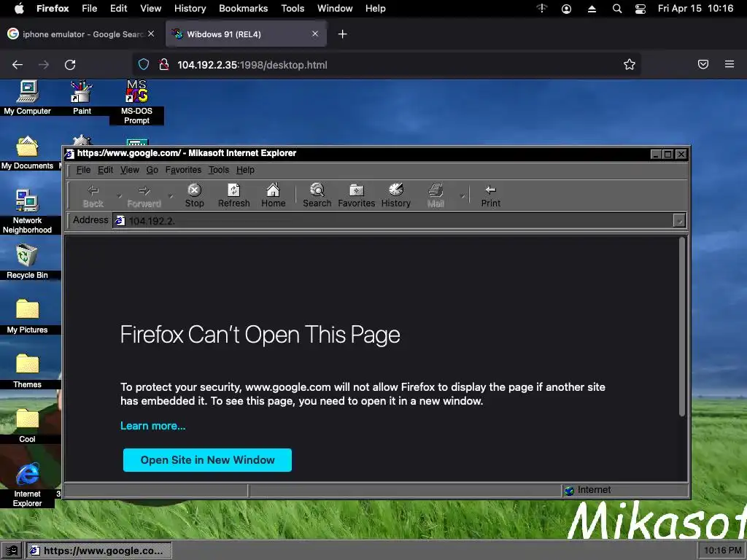Open macOS Spotlight search icon
747x560 pixels.
pyautogui.click(x=617, y=9)
